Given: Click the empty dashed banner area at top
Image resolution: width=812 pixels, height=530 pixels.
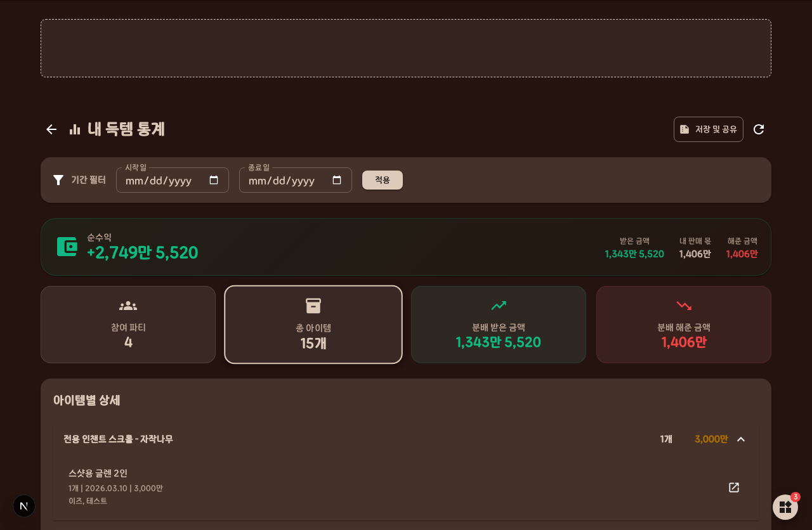Looking at the screenshot, I should coord(406,48).
